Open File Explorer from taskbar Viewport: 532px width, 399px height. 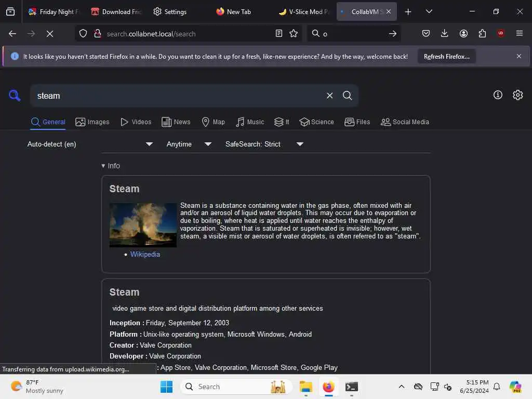(305, 387)
